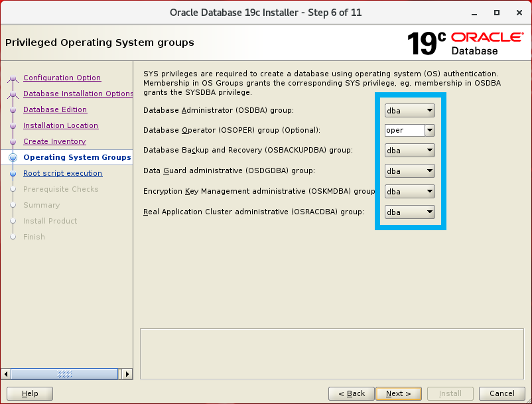Image resolution: width=532 pixels, height=404 pixels.
Task: Click the Database Administrator (OSDBA) group label
Action: [x=218, y=111]
